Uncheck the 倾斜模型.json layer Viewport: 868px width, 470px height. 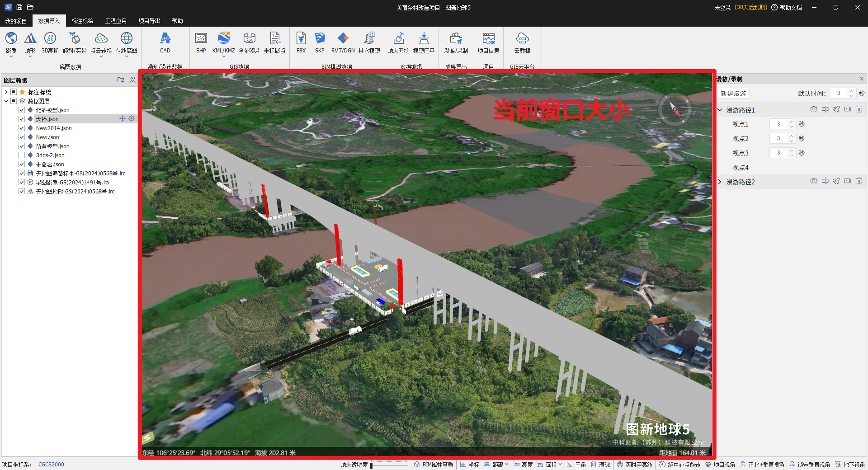point(22,110)
